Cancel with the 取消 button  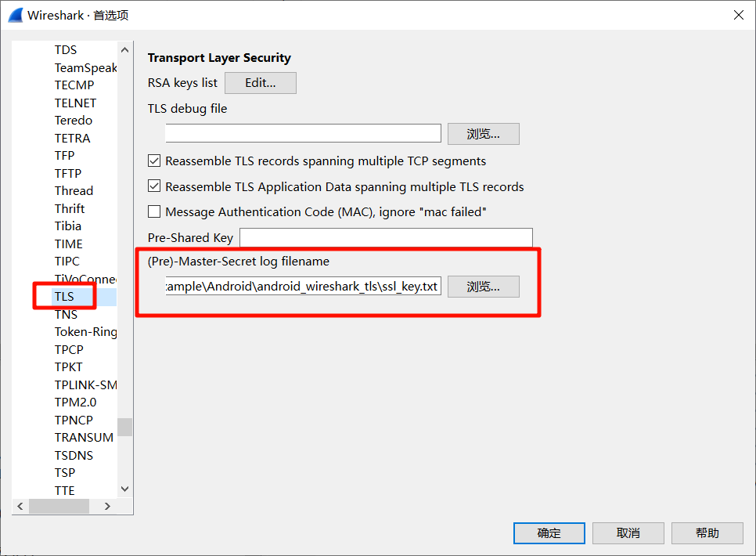[628, 533]
